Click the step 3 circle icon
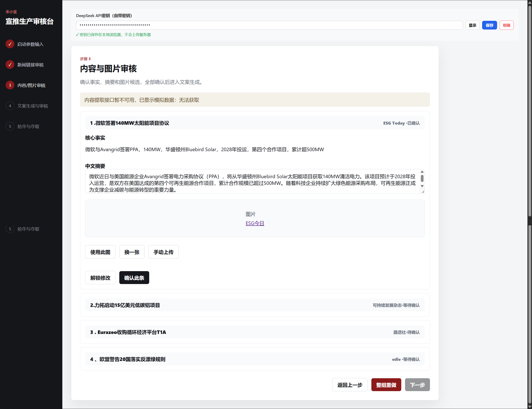 tap(10, 85)
